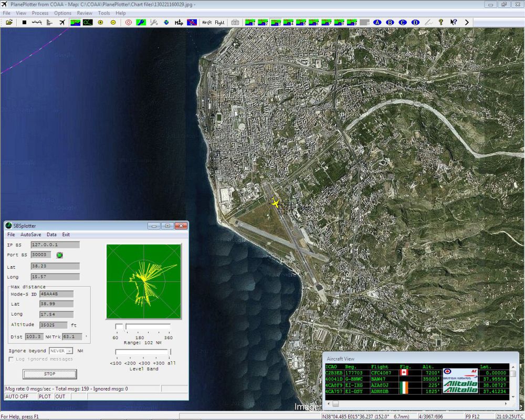Click the globe Map icon on the toolbar
This screenshot has width=525, height=420.
pos(165,22)
